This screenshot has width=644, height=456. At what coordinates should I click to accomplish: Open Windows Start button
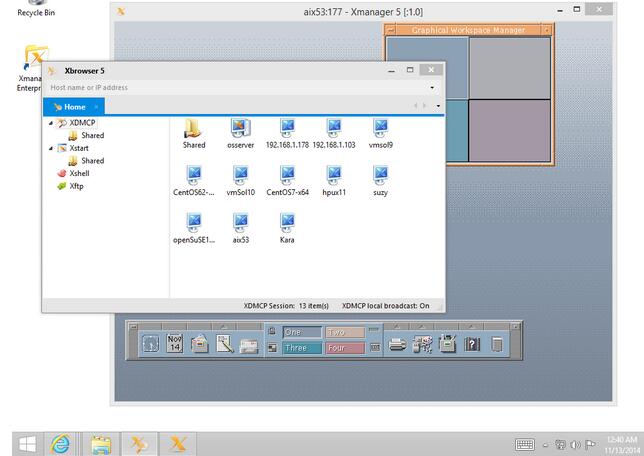click(27, 444)
